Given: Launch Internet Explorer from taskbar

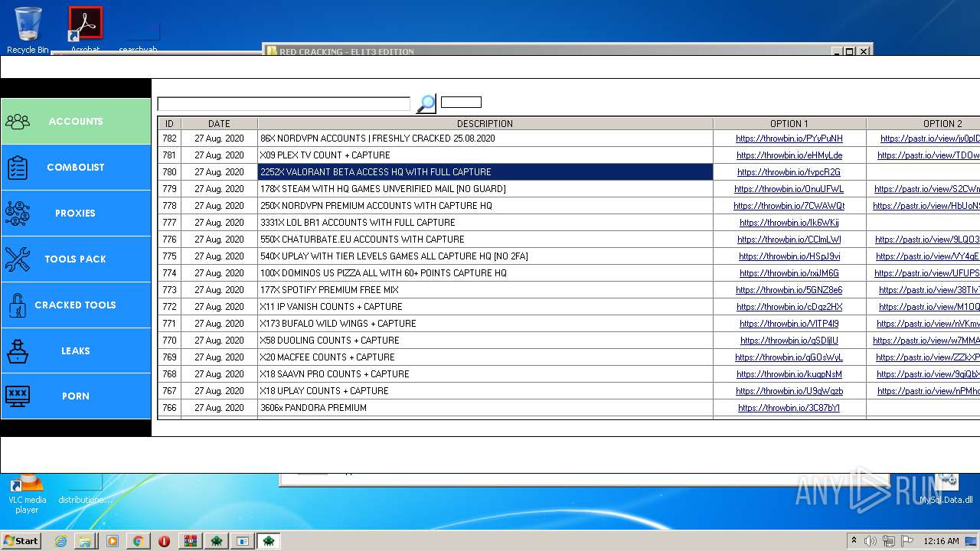Looking at the screenshot, I should (60, 541).
